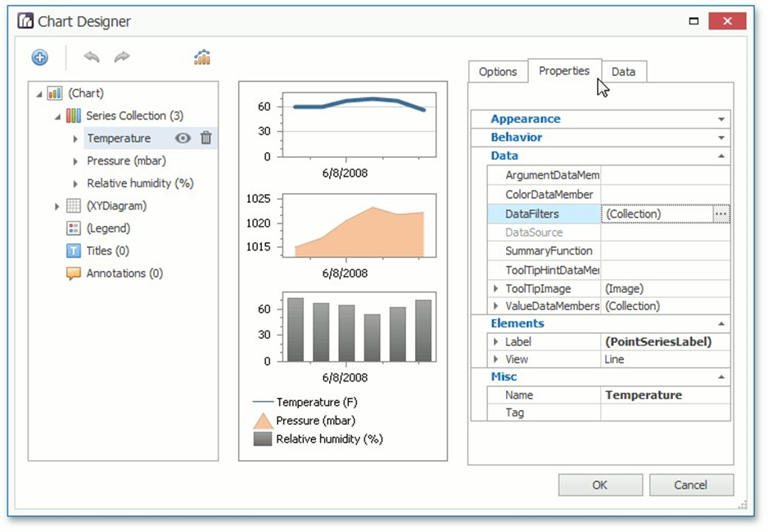This screenshot has width=768, height=532.
Task: Switch to the Data tab
Action: (624, 72)
